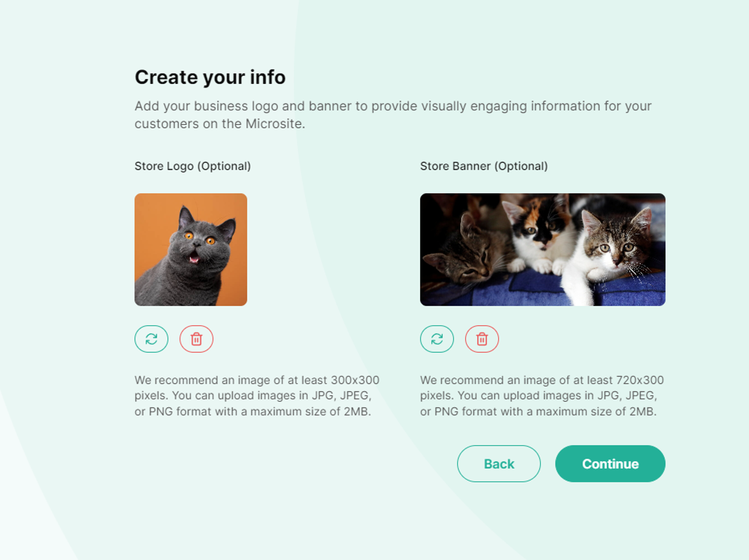Replace the store banner image

tap(437, 339)
